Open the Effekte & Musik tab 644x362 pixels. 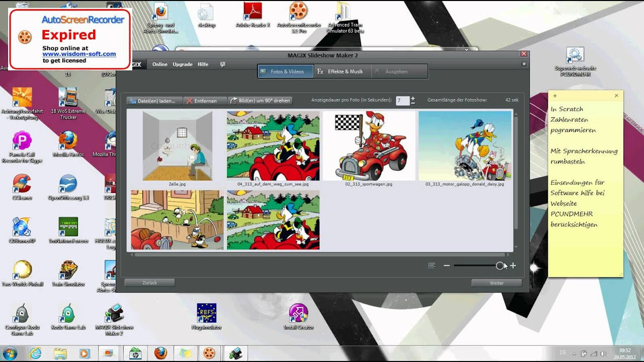pos(343,71)
